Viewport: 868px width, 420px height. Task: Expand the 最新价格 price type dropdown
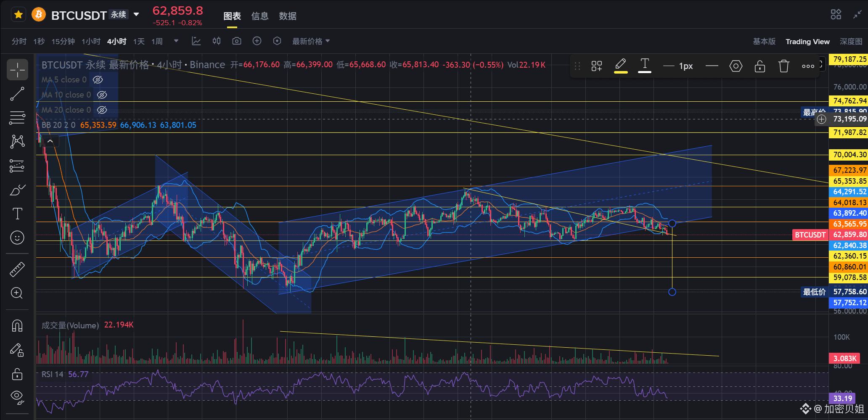311,41
